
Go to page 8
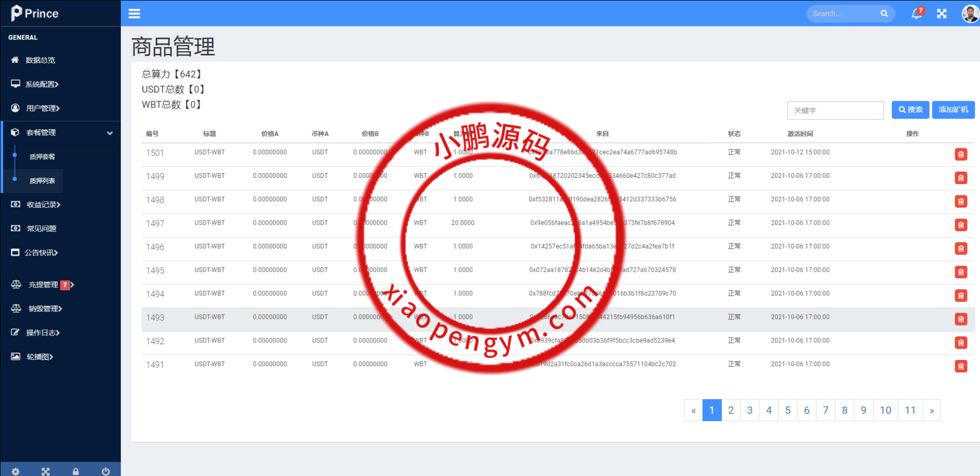(x=845, y=411)
